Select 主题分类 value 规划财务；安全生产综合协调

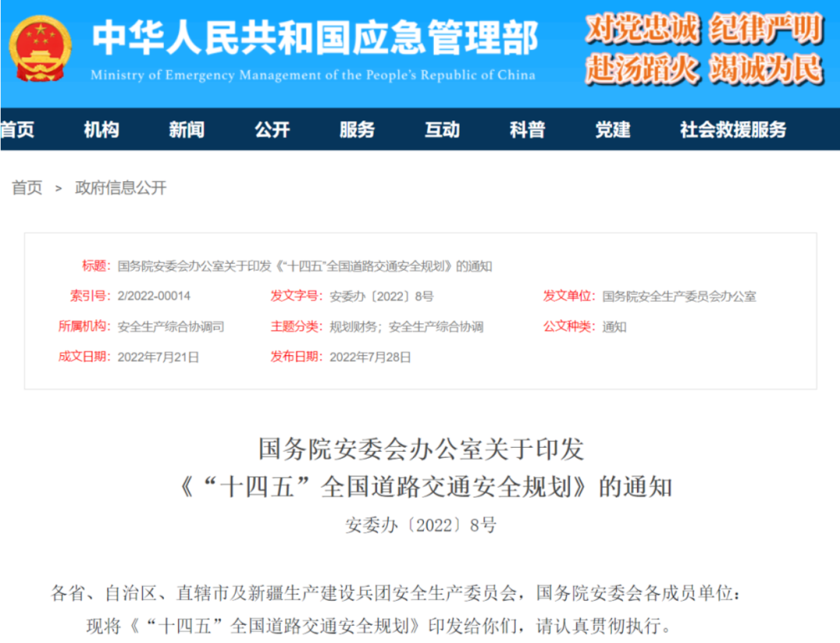407,327
